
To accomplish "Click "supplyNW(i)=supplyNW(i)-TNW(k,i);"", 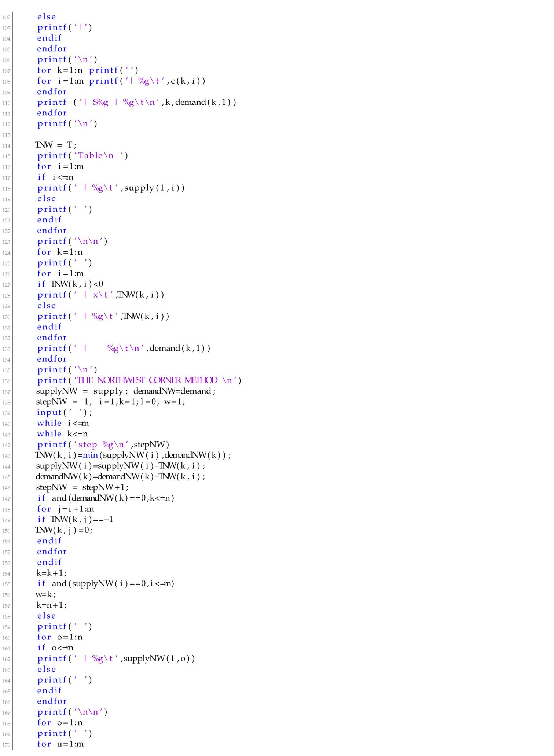I will tap(121, 466).
